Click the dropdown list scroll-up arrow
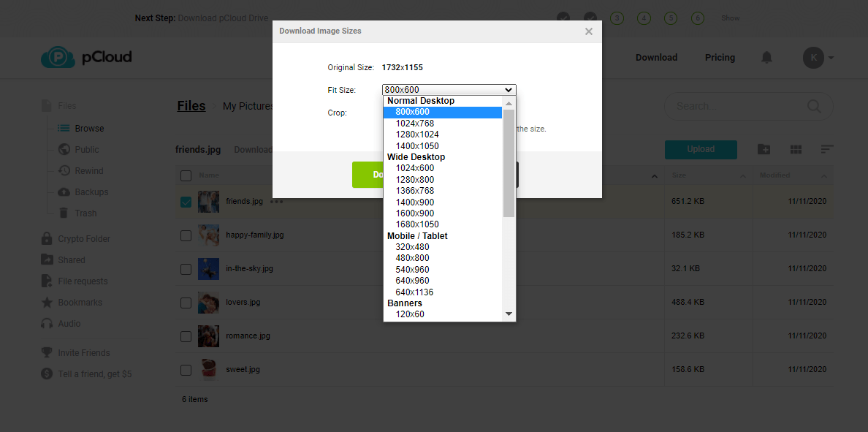This screenshot has width=868, height=432. click(509, 103)
